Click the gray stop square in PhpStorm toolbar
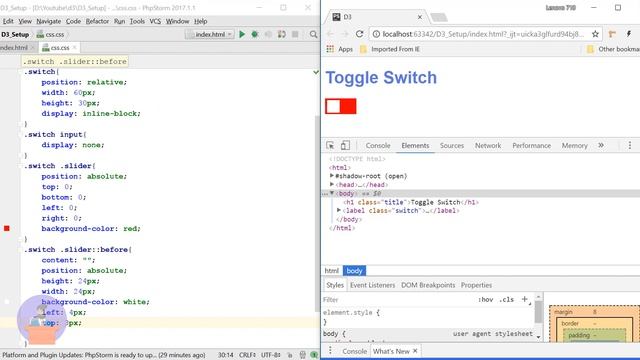640x360 pixels. (x=295, y=34)
